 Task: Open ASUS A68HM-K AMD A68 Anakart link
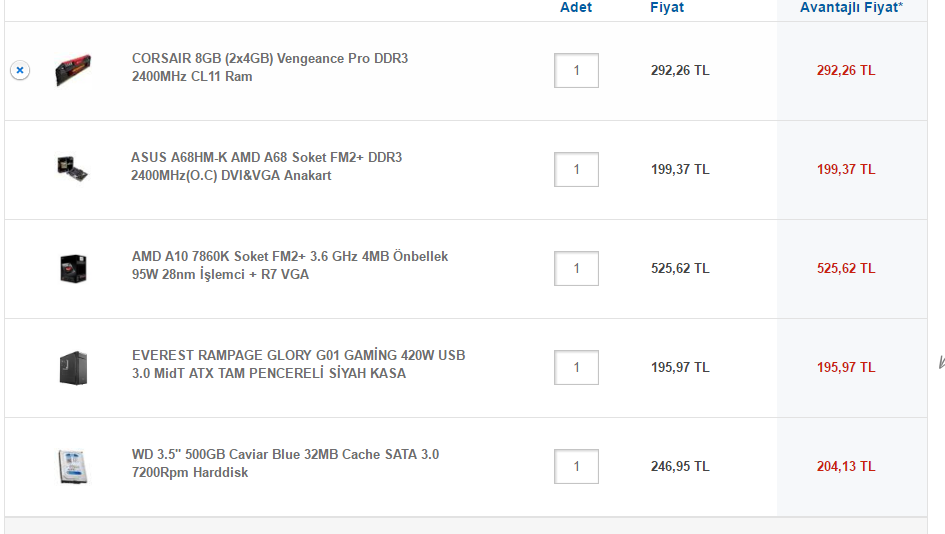pyautogui.click(x=266, y=166)
